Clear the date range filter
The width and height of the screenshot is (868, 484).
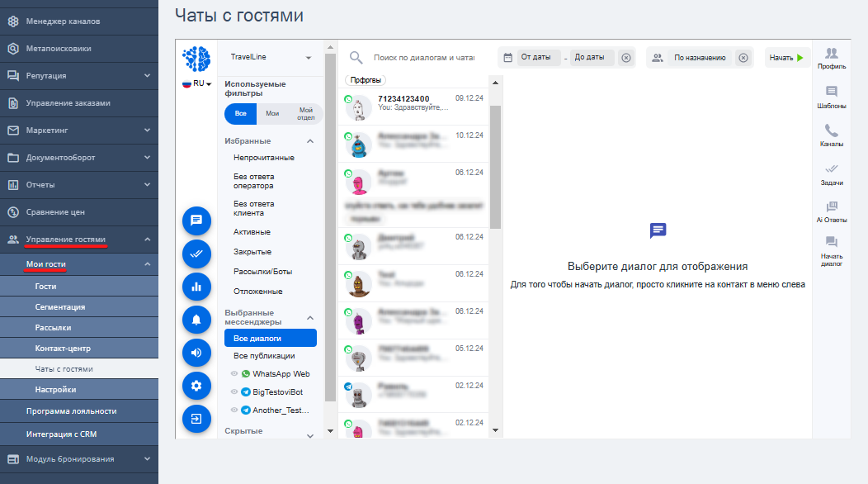click(626, 58)
